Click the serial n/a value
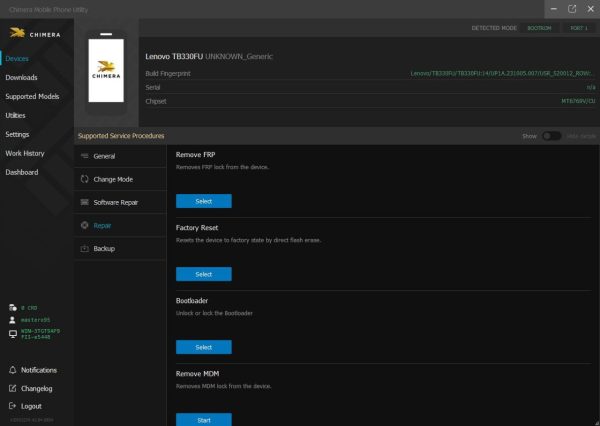The image size is (600, 426). pos(591,87)
